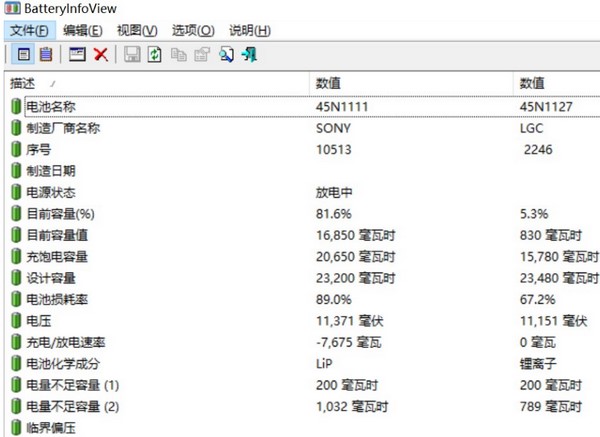
Task: Select the 电池化学成分 row label
Action: 63,364
